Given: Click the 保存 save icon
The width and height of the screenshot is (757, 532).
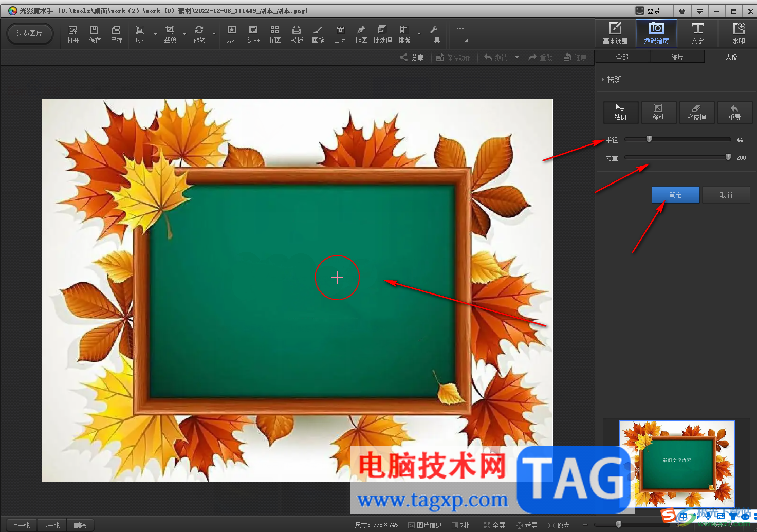Looking at the screenshot, I should 95,34.
